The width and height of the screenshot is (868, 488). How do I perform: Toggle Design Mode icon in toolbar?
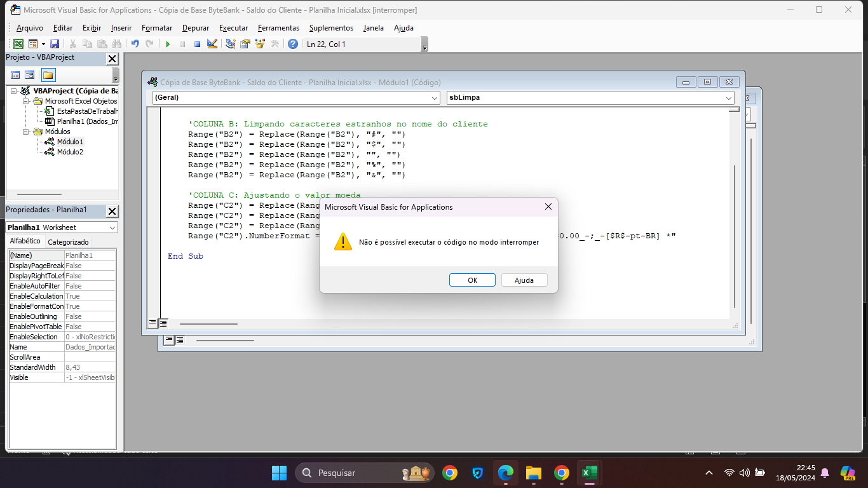click(212, 44)
